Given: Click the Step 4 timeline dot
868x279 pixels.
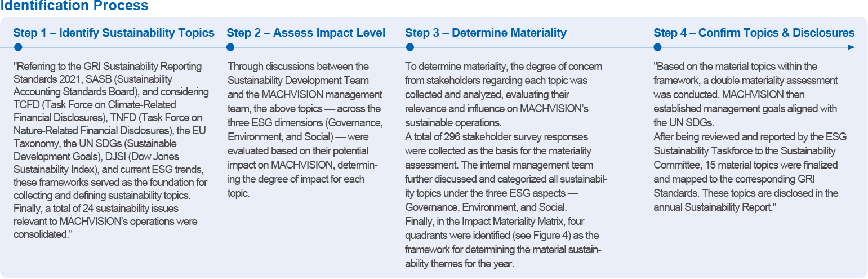Looking at the screenshot, I should click(658, 47).
